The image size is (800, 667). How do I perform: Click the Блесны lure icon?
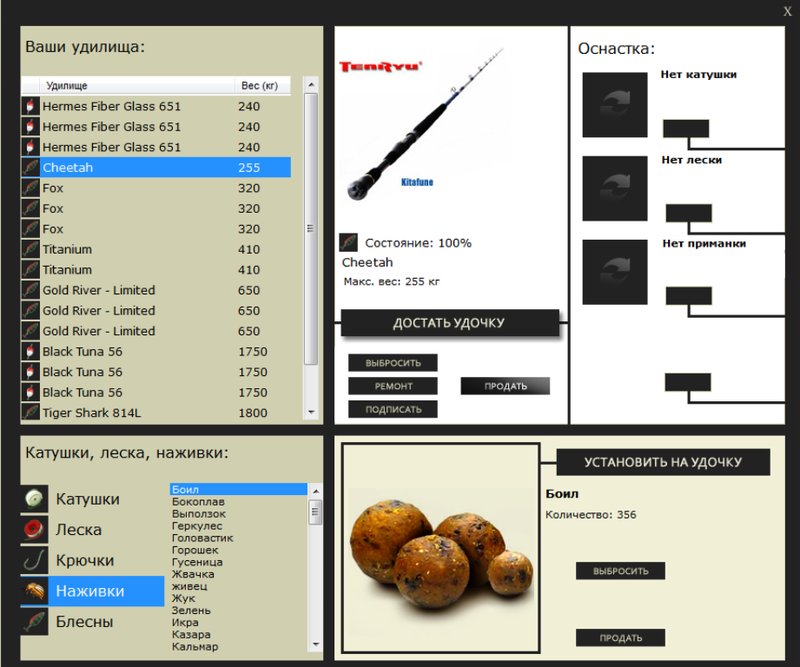pyautogui.click(x=34, y=622)
